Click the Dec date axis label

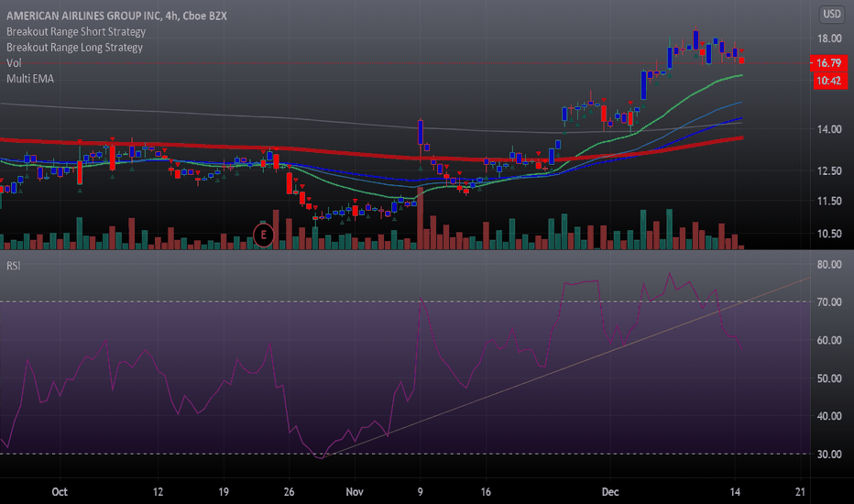610,492
